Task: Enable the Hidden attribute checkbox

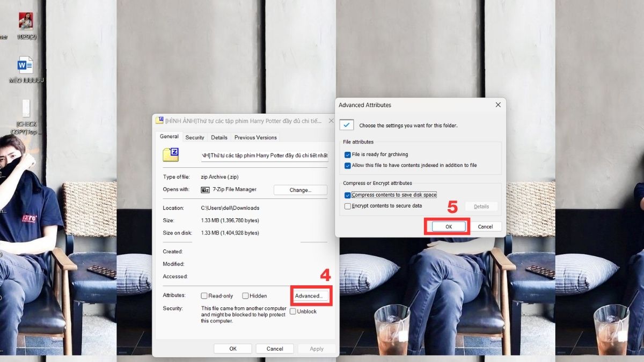Action: pyautogui.click(x=245, y=295)
